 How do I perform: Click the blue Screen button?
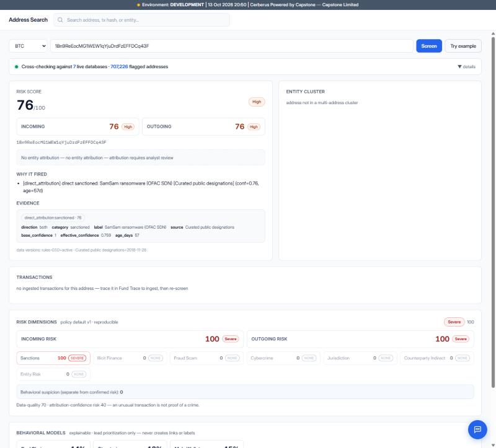(429, 46)
